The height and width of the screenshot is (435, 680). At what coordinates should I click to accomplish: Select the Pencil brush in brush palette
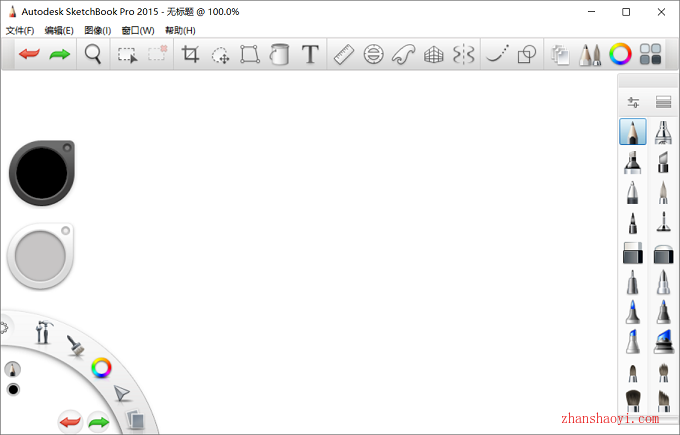(x=633, y=131)
